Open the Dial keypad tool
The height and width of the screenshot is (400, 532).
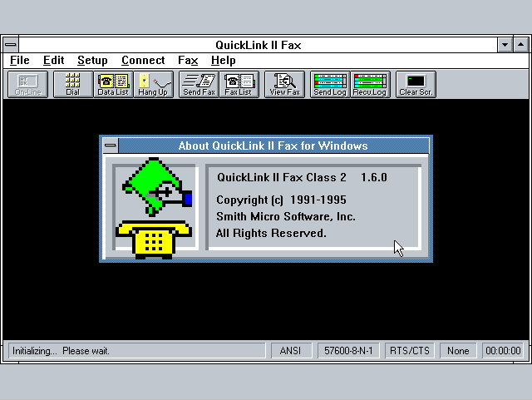[x=72, y=85]
